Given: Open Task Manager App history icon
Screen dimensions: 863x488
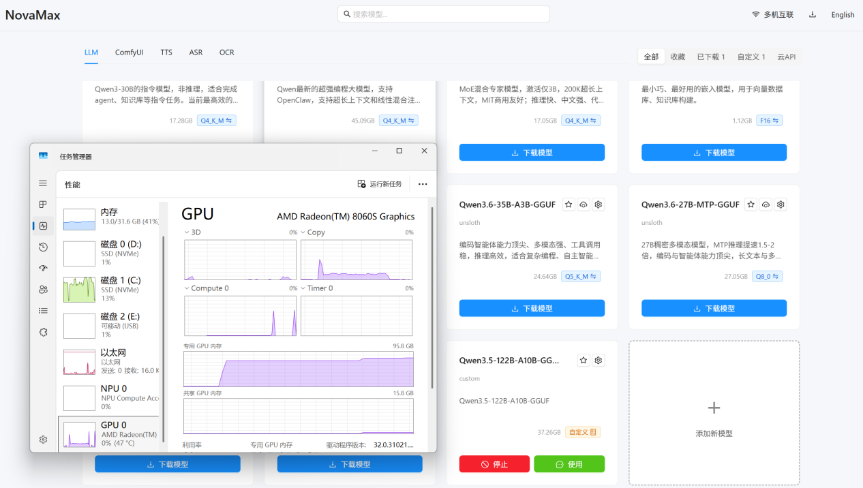Looking at the screenshot, I should (43, 248).
